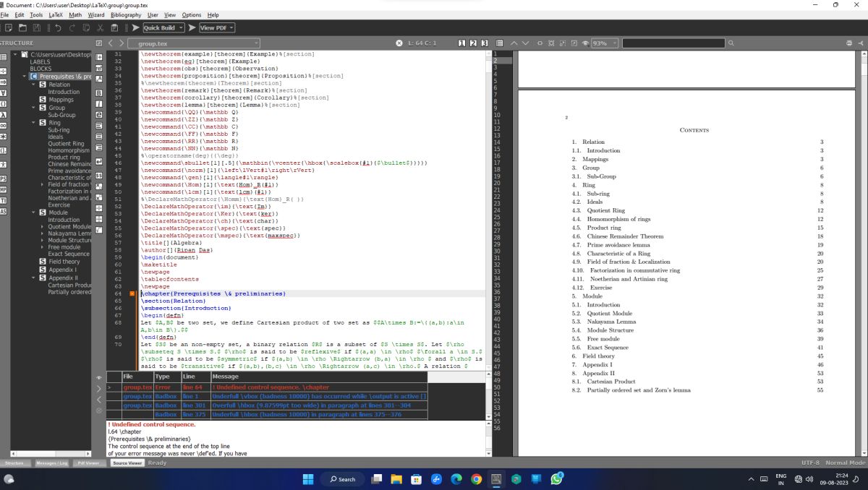Open the MP MetaPost commands panel
This screenshot has width=868, height=490.
[4, 189]
